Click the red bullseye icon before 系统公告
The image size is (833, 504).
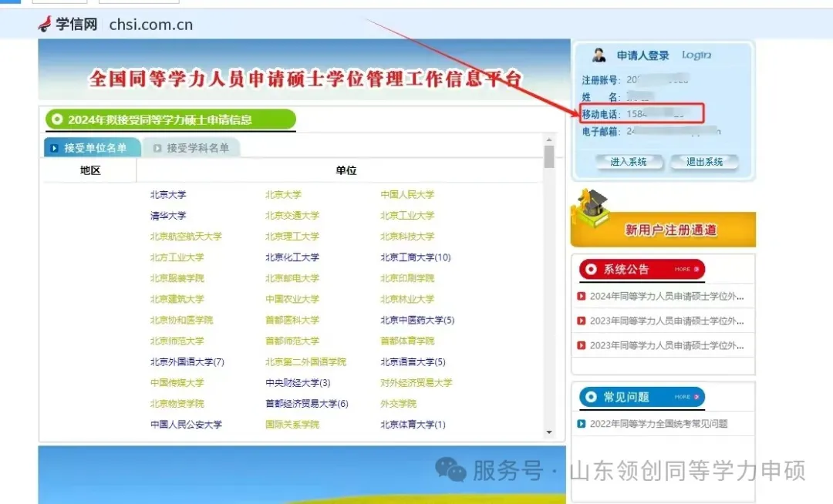[x=591, y=269]
